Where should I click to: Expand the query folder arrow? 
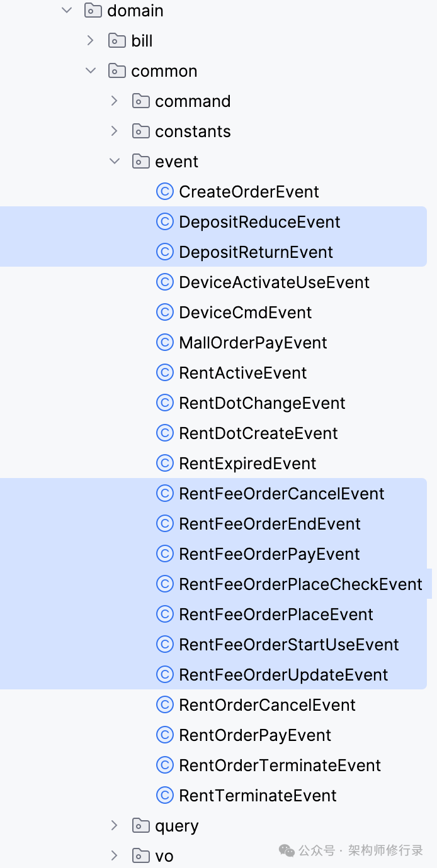(115, 826)
